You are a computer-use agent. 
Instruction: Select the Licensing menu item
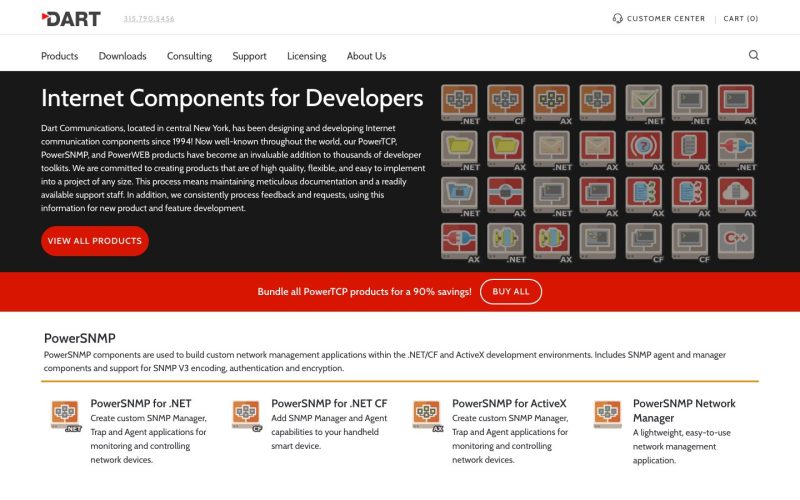[307, 56]
